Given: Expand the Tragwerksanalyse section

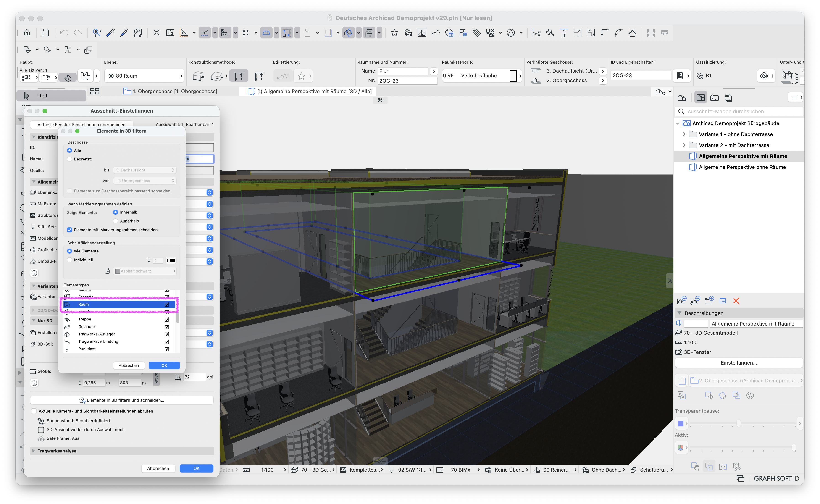Looking at the screenshot, I should click(x=34, y=451).
